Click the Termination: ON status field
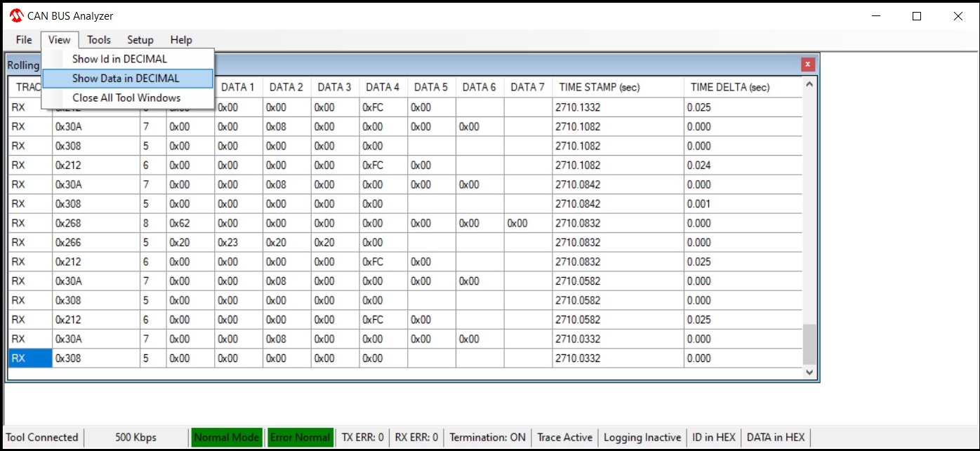Image resolution: width=980 pixels, height=451 pixels. click(487, 438)
